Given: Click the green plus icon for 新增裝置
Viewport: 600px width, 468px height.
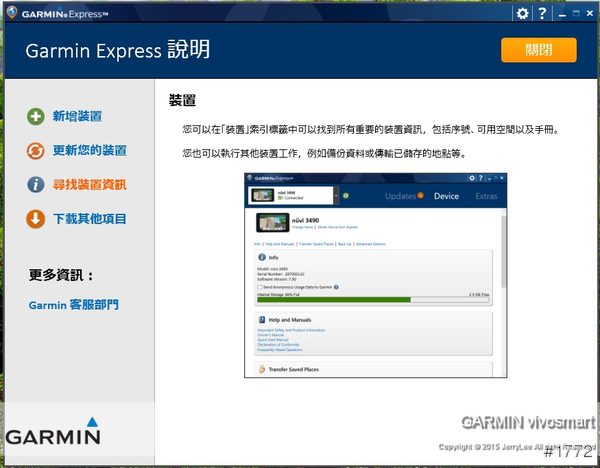Looking at the screenshot, I should [x=36, y=116].
